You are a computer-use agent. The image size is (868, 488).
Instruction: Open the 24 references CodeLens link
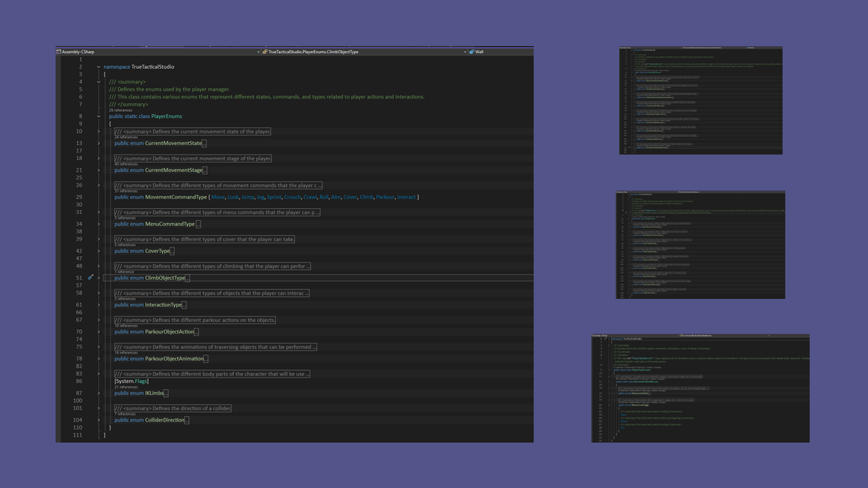tap(126, 137)
